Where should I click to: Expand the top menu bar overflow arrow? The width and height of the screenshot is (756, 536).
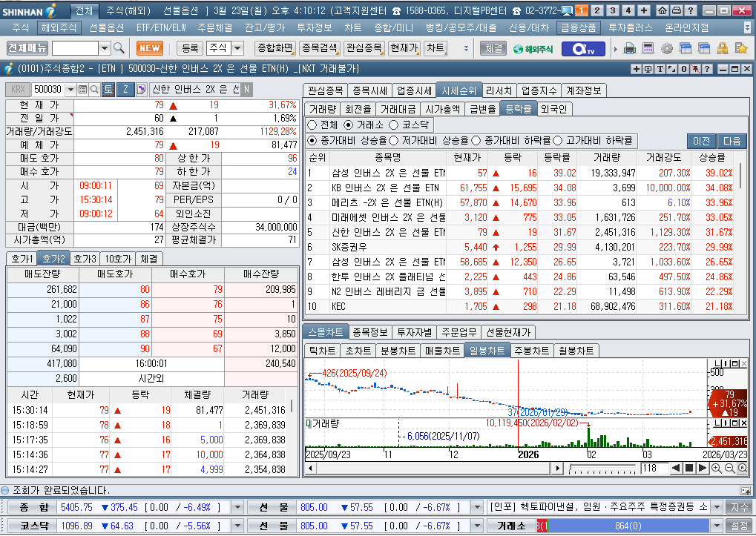[x=747, y=28]
